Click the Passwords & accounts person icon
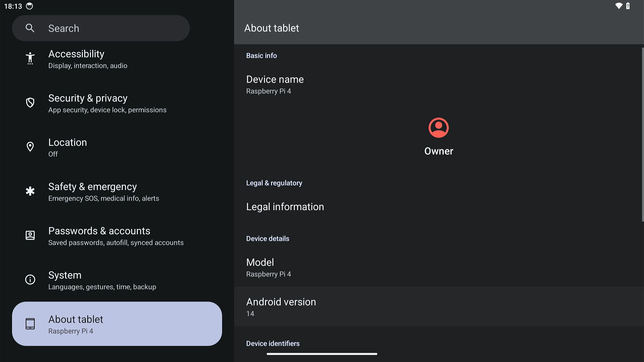The image size is (644, 362). click(30, 235)
